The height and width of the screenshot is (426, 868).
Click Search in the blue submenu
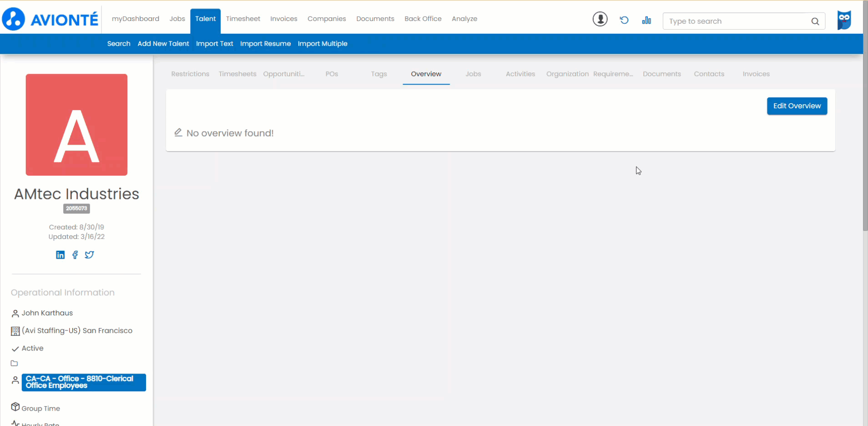[119, 44]
